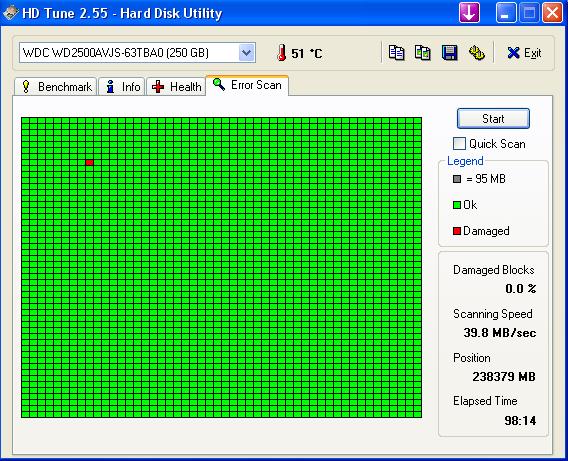Click the copy text to clipboard icon
This screenshot has width=568, height=461.
[x=396, y=53]
